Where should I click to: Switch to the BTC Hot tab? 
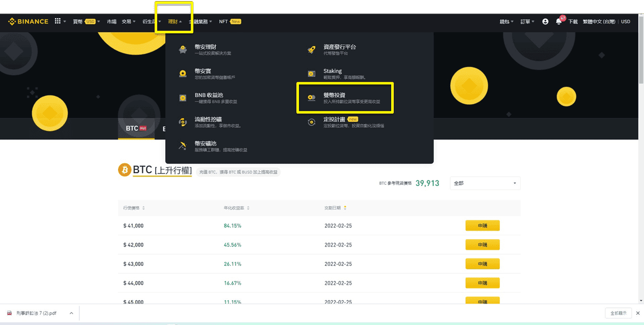tap(136, 128)
